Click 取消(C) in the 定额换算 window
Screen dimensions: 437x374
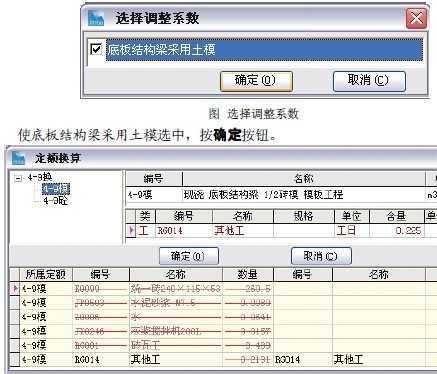(321, 256)
